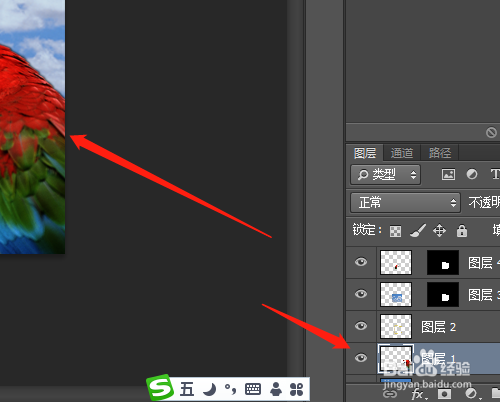Select the 图层 4 layer name
Image resolution: width=500 pixels, height=402 pixels.
pos(484,263)
